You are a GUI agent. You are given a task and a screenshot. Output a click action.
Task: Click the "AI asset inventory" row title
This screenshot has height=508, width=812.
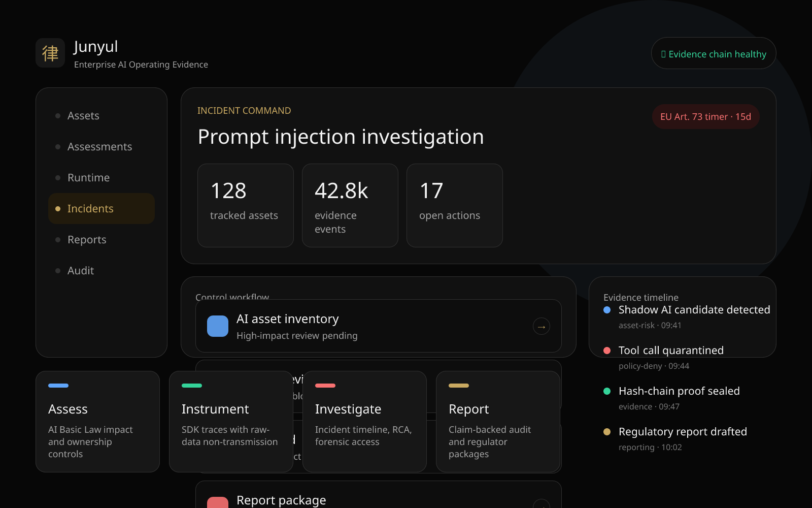pos(287,319)
